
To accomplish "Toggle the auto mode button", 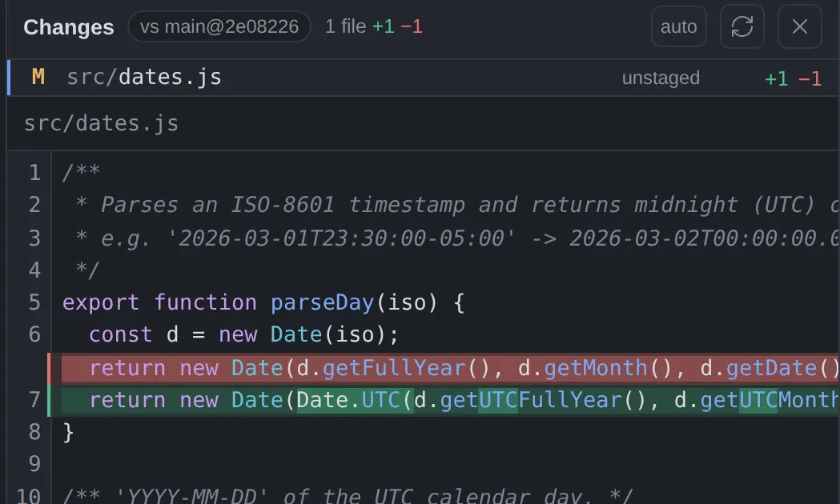I will pos(679,26).
